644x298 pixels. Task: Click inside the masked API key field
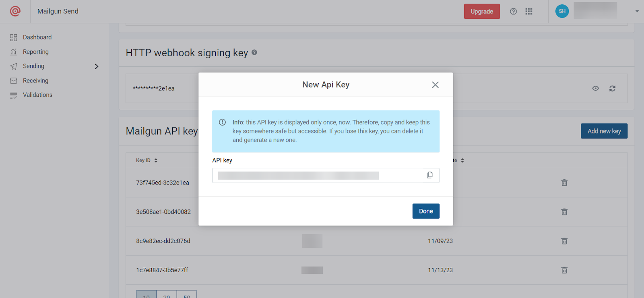point(314,175)
